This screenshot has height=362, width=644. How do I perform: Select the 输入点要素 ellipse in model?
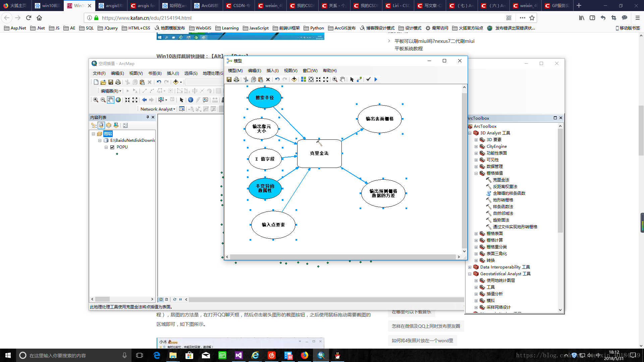click(x=273, y=225)
